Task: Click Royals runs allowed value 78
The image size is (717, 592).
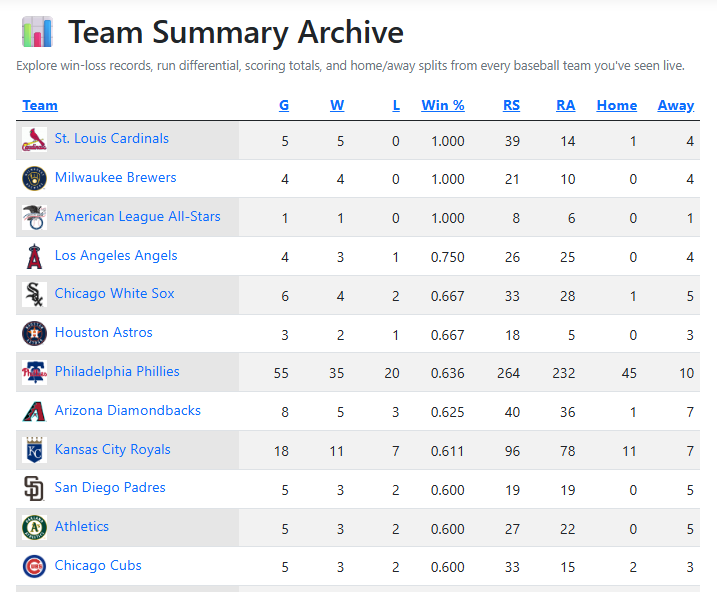Action: (567, 451)
